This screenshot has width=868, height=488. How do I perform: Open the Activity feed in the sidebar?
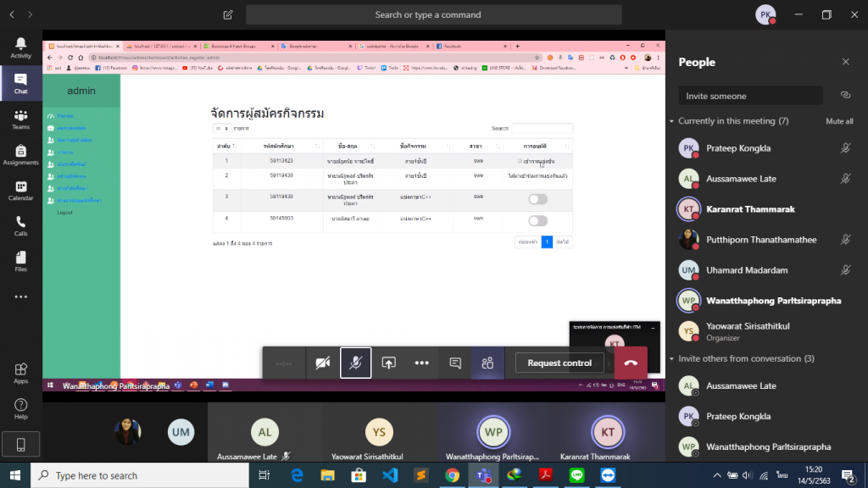[20, 47]
